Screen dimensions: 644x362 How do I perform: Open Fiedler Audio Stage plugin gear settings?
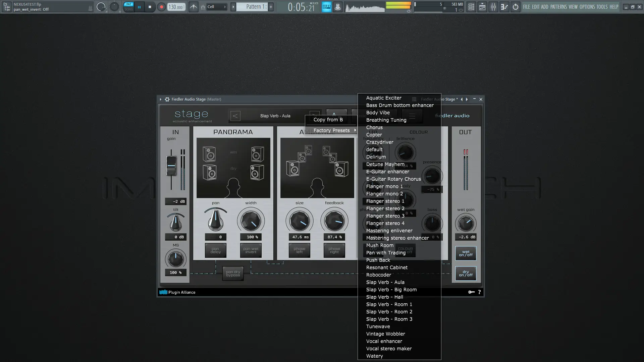click(x=167, y=99)
